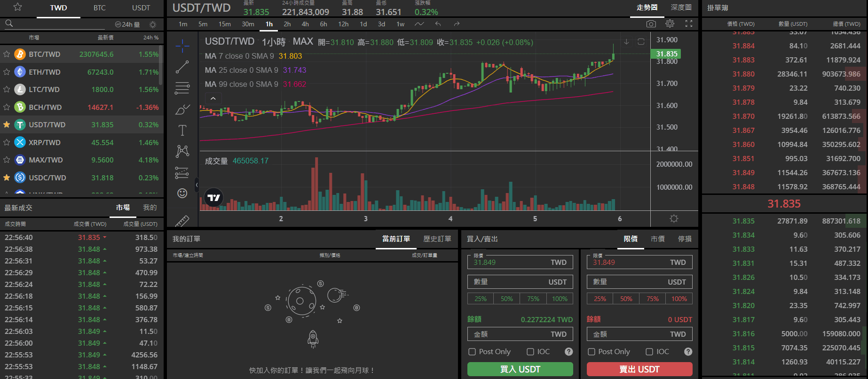Toggle favorite star for BCH/TWD
The height and width of the screenshot is (379, 868).
tap(7, 107)
